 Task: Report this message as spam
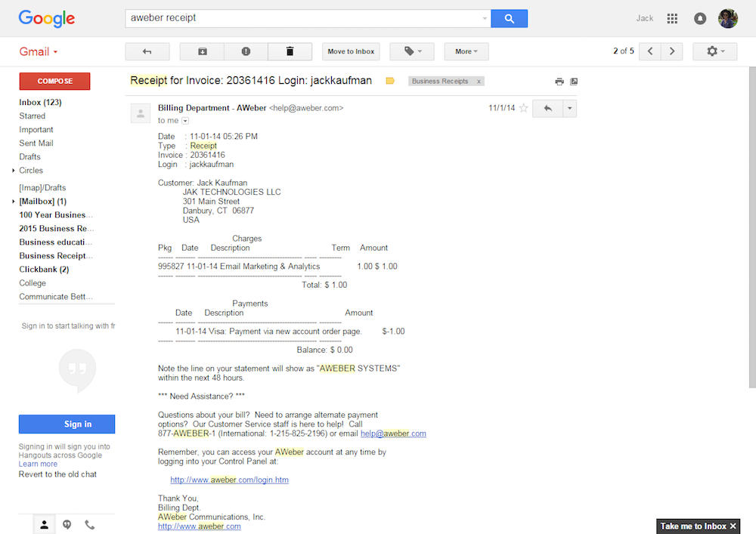point(246,51)
